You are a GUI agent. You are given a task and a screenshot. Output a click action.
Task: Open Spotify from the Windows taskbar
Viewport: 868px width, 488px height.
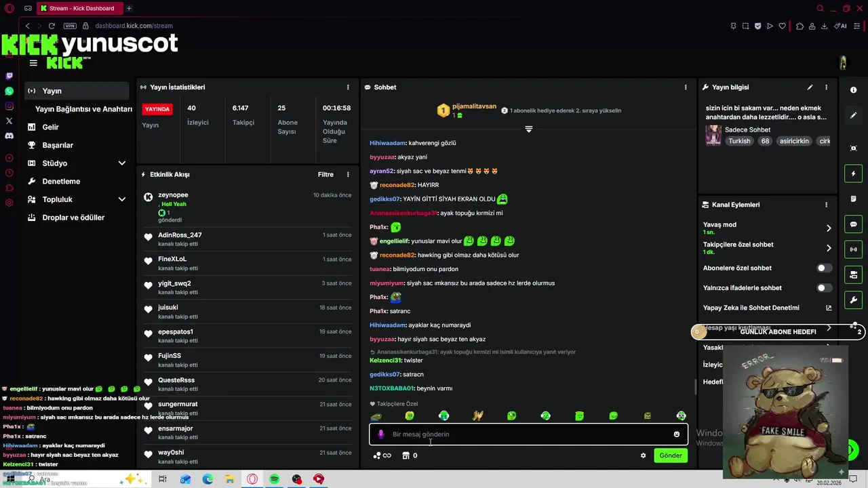click(x=275, y=479)
